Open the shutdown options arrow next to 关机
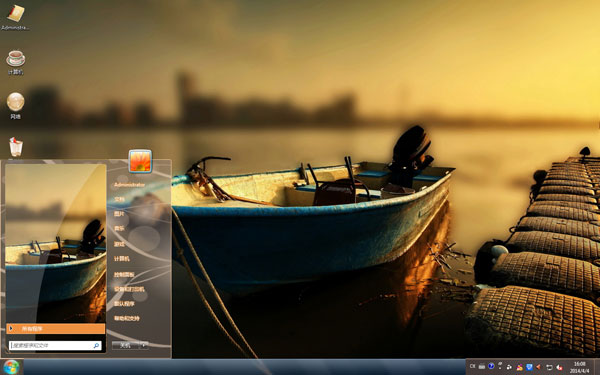This screenshot has width=600, height=375. point(144,345)
